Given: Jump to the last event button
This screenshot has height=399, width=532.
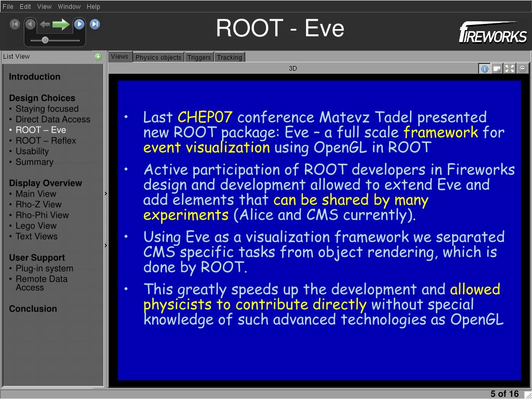Looking at the screenshot, I should (x=95, y=24).
